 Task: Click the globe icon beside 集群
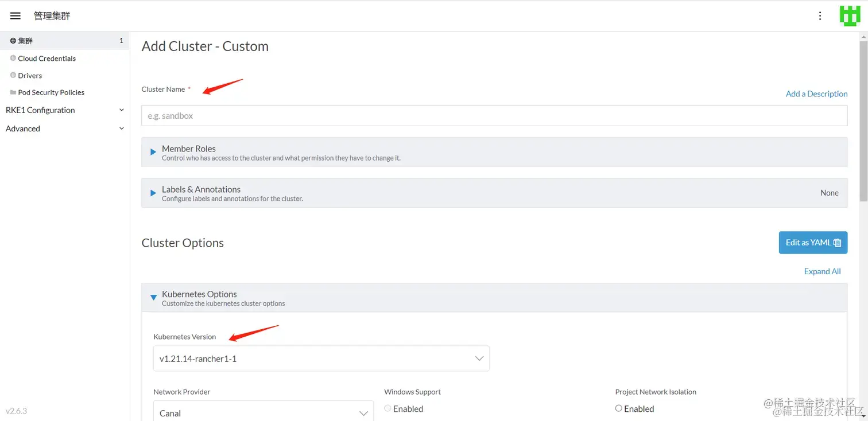[x=13, y=41]
